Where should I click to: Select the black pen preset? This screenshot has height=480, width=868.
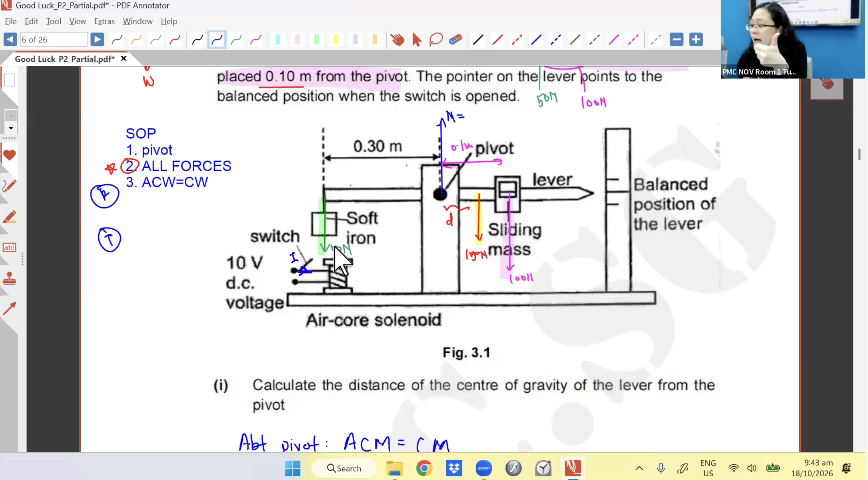[x=198, y=39]
